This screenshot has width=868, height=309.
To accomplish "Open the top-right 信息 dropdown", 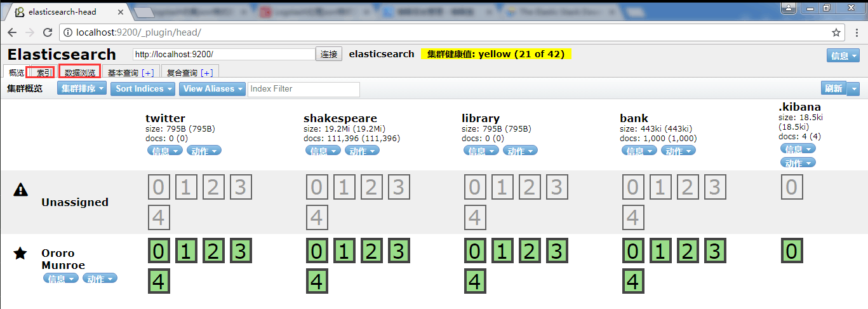I will click(x=843, y=55).
